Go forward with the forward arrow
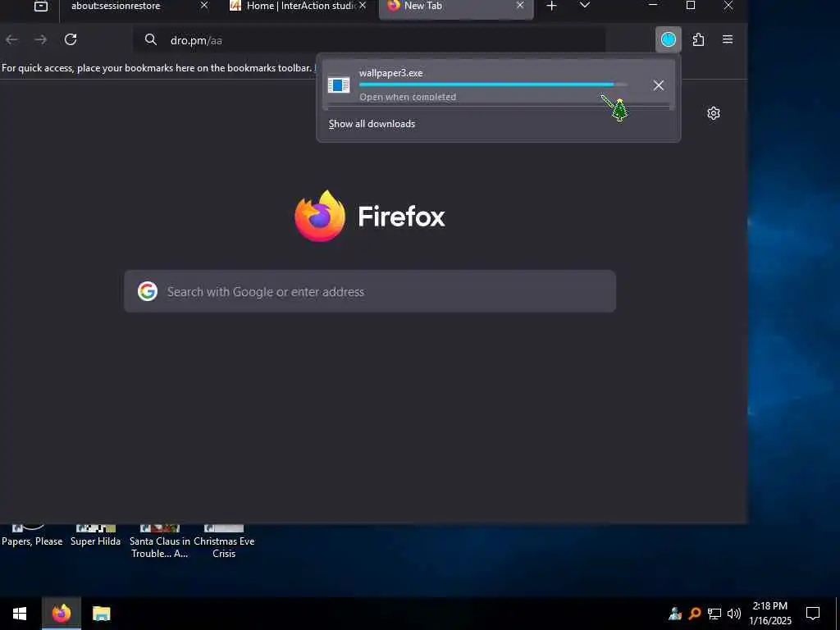This screenshot has width=840, height=630. pyautogui.click(x=41, y=39)
